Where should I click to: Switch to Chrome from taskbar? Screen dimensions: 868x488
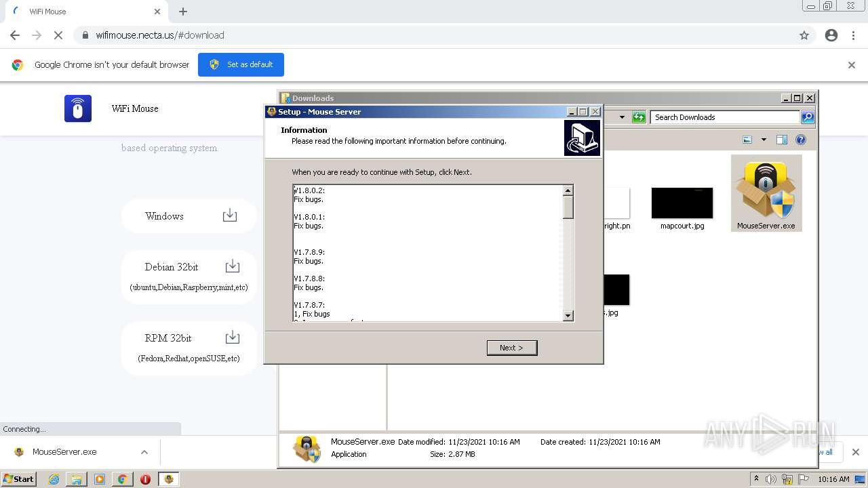click(x=122, y=479)
